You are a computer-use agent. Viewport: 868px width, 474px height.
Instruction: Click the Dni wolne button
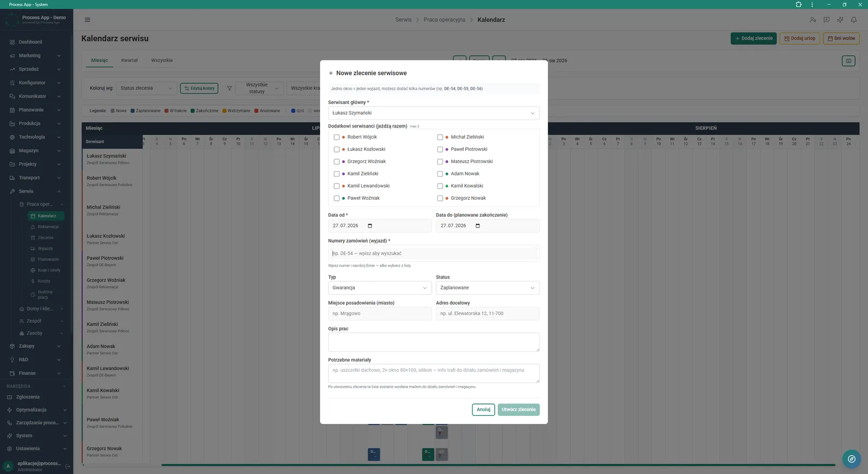click(841, 39)
